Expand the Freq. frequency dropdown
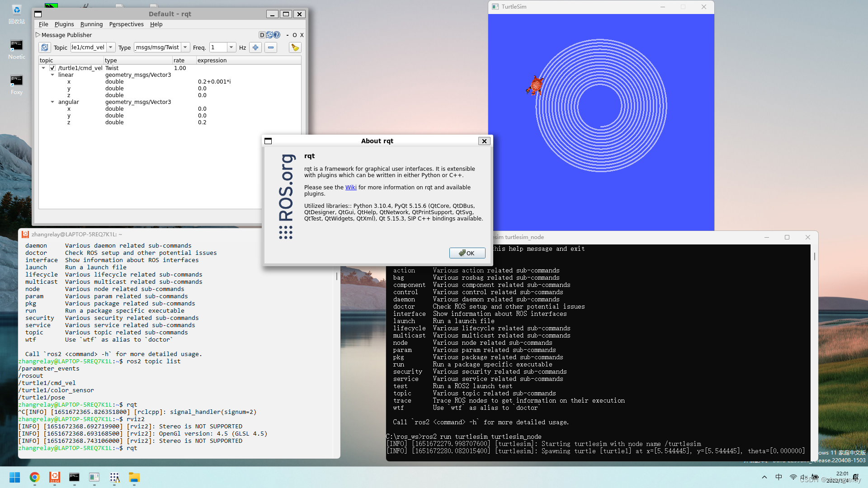 click(x=231, y=47)
